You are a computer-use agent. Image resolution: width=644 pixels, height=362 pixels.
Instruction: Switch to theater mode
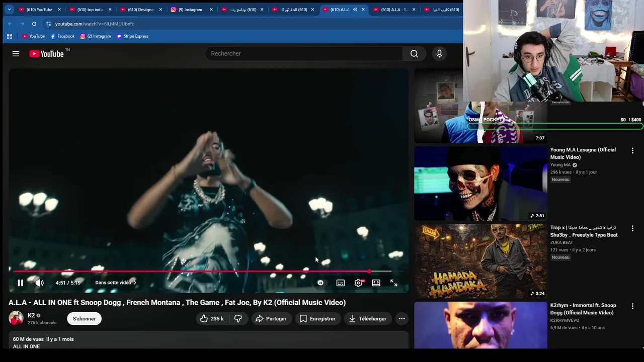click(x=376, y=283)
